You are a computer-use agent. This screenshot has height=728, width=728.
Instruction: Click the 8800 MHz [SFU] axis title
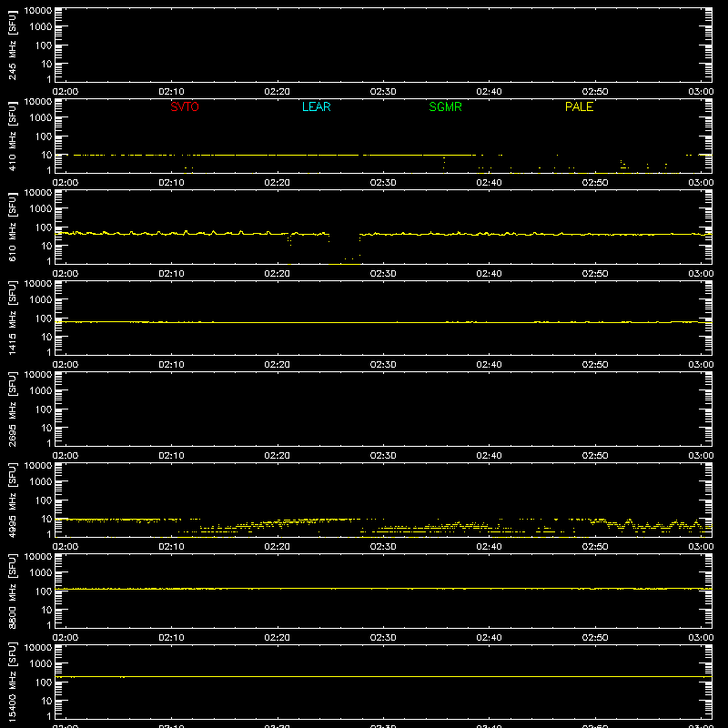pyautogui.click(x=12, y=591)
